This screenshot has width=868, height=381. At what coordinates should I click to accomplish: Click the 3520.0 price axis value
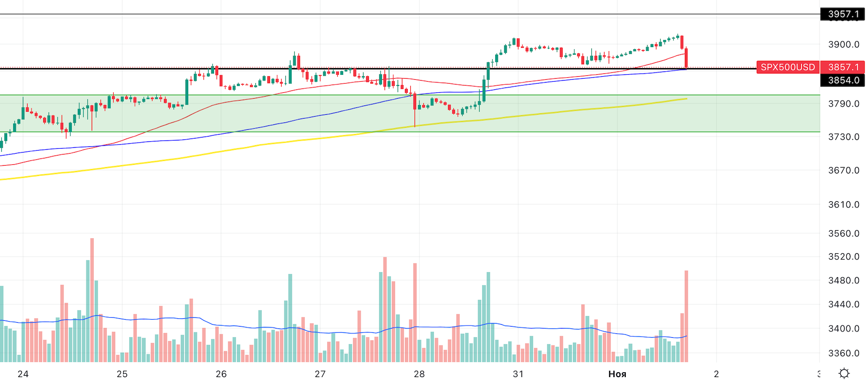coord(844,256)
